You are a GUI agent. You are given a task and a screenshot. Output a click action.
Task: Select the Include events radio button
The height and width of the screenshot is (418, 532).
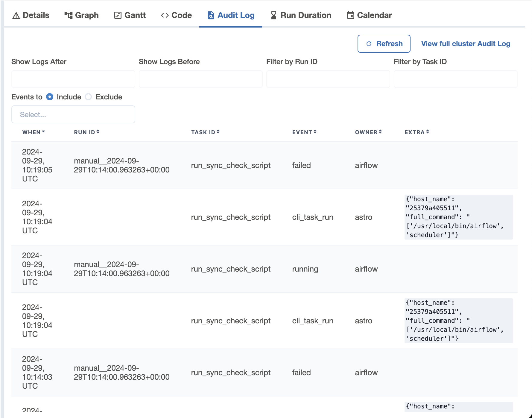coord(50,97)
